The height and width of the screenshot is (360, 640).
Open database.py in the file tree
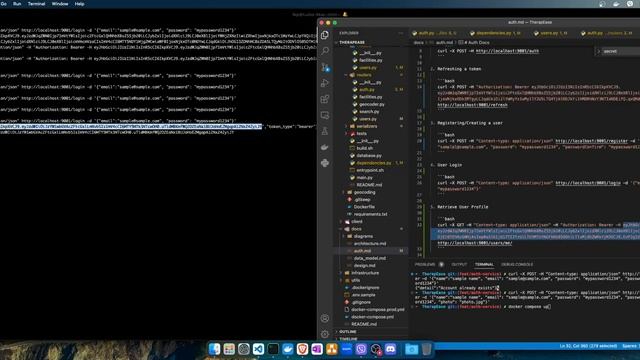[369, 156]
